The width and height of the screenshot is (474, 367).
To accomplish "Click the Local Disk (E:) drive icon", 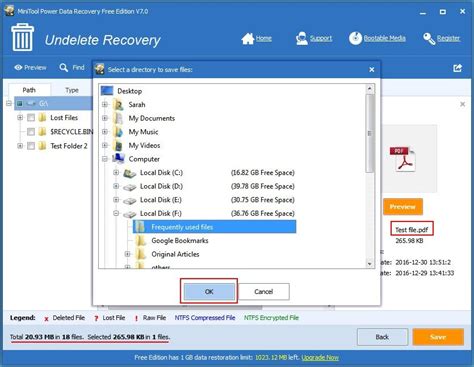I will (x=130, y=201).
